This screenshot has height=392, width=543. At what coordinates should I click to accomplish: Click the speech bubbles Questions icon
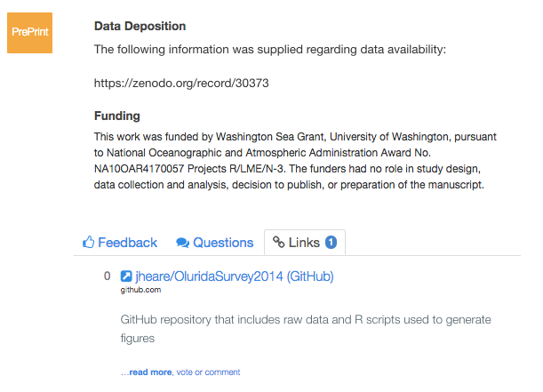(182, 243)
